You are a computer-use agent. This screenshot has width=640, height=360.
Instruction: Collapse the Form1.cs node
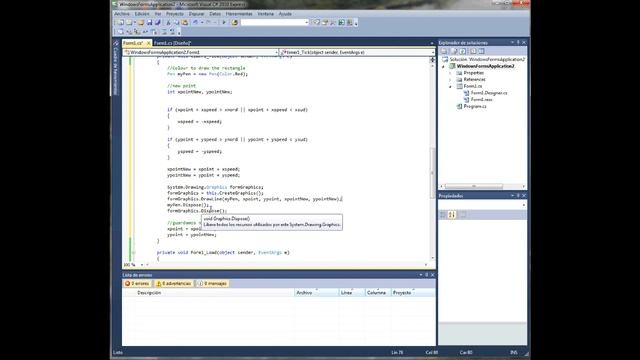click(451, 87)
